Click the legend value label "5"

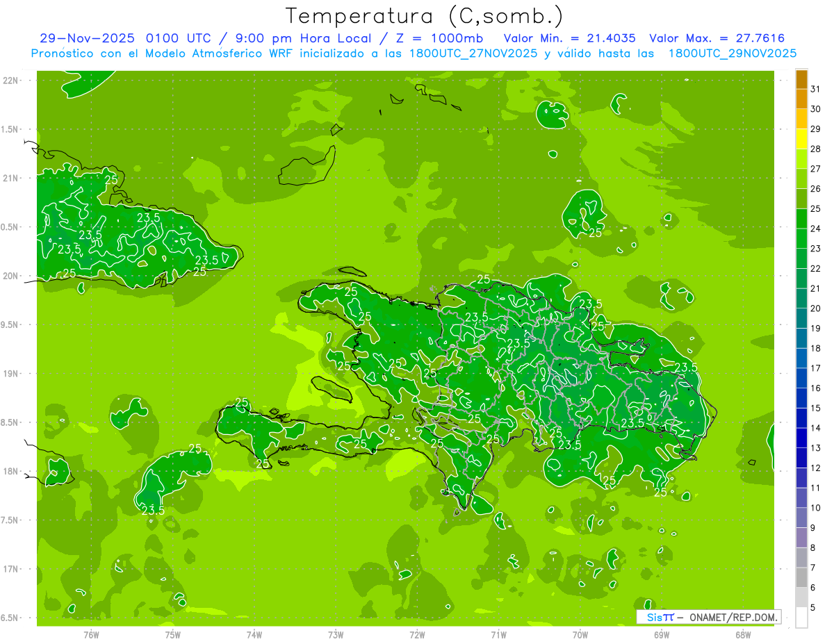813,607
